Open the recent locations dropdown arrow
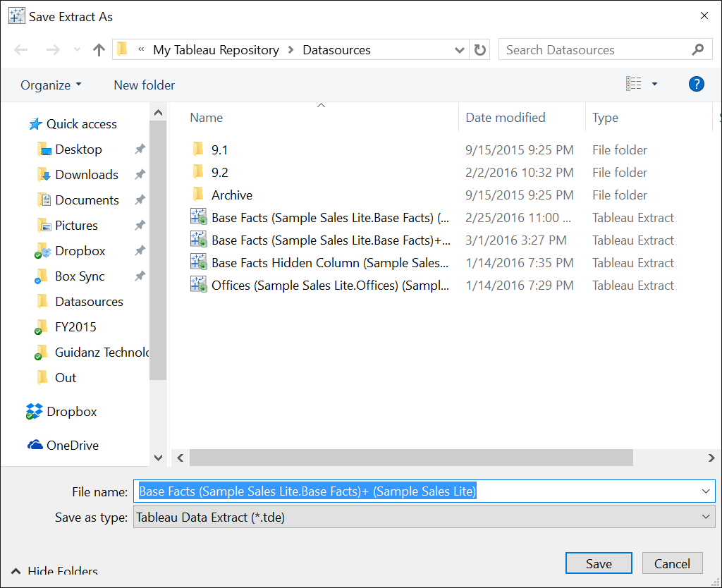This screenshot has height=588, width=722. pos(77,50)
